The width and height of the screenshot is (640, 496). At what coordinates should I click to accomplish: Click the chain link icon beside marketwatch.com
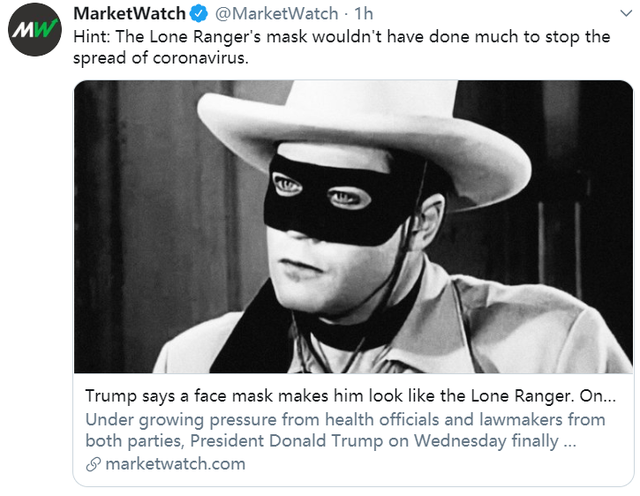pos(92,465)
